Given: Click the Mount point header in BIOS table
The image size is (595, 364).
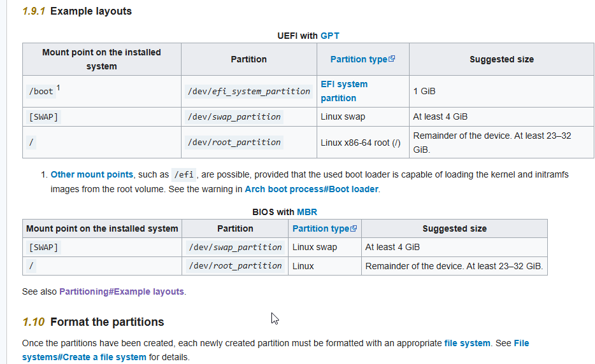Looking at the screenshot, I should pos(102,228).
